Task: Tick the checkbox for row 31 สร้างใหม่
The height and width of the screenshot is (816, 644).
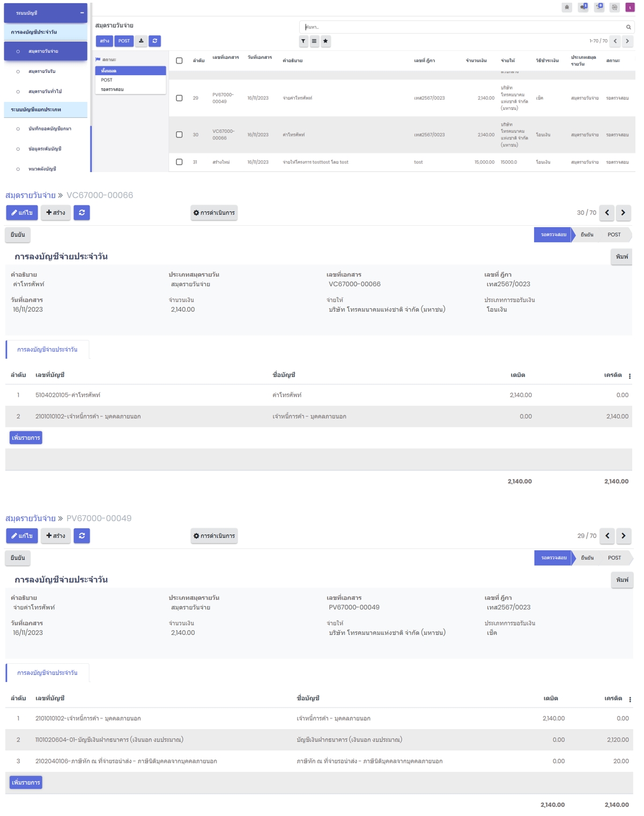Action: tap(179, 162)
